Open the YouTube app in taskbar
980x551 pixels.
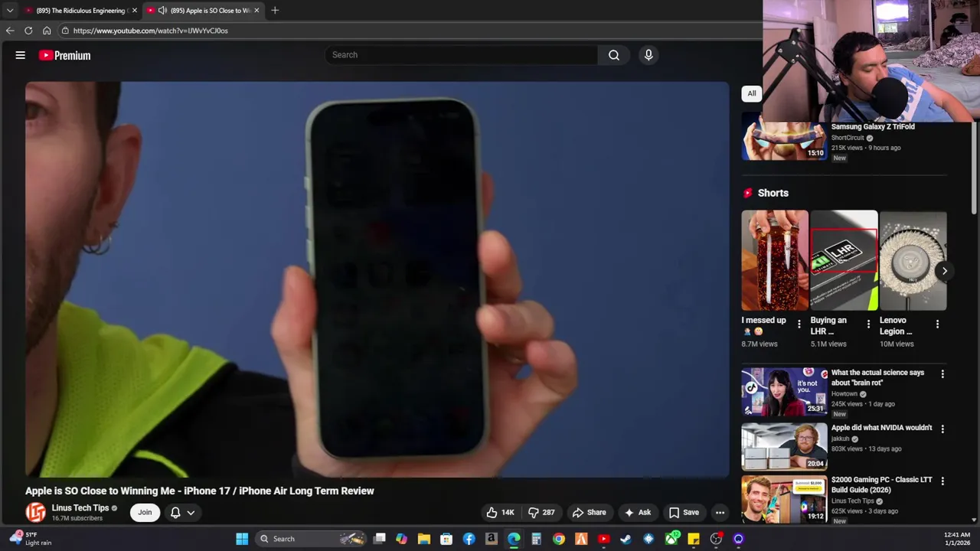tap(603, 539)
